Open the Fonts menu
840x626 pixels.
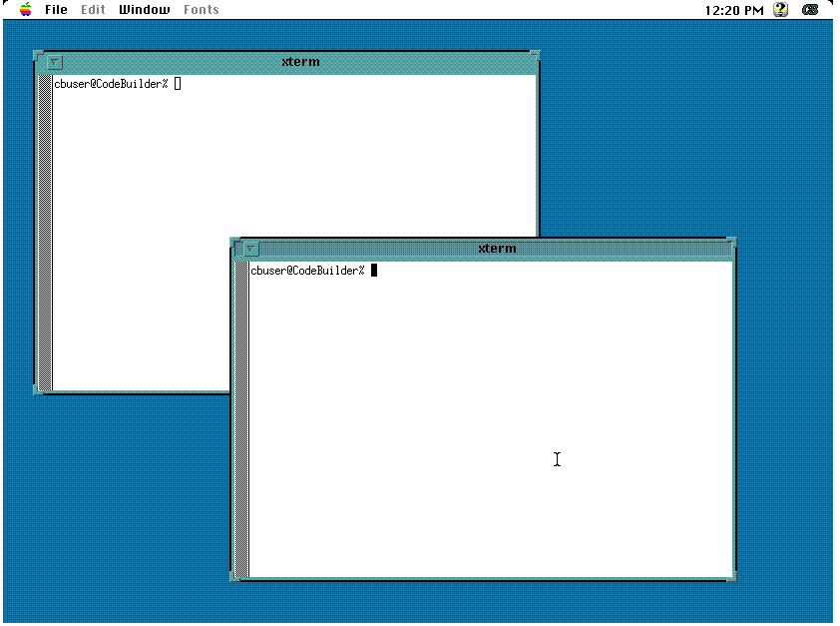click(201, 10)
